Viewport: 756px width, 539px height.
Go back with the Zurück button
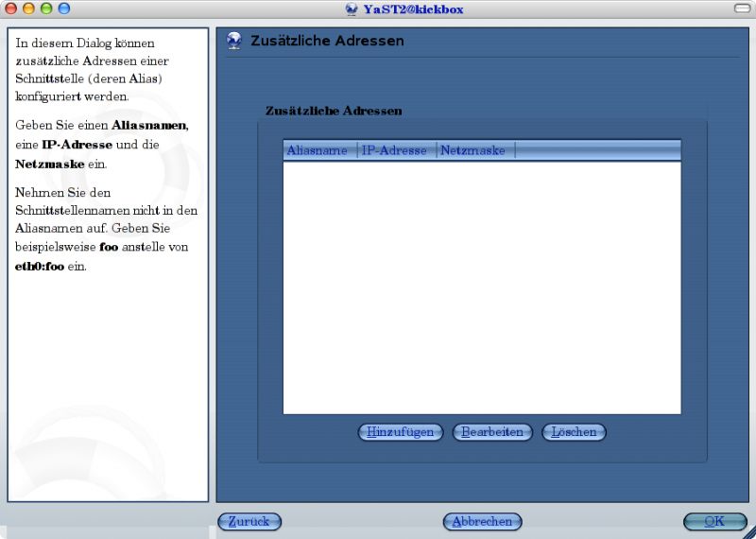[x=249, y=521]
